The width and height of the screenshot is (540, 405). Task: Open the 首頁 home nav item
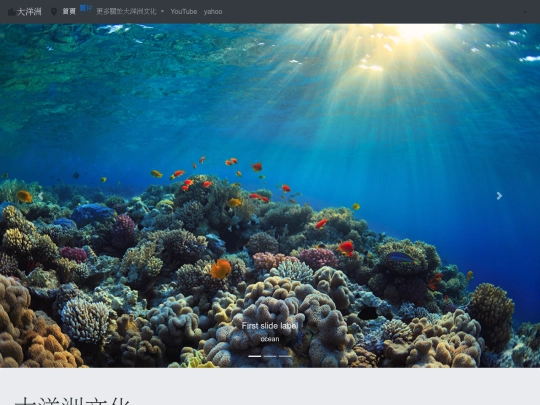[69, 12]
